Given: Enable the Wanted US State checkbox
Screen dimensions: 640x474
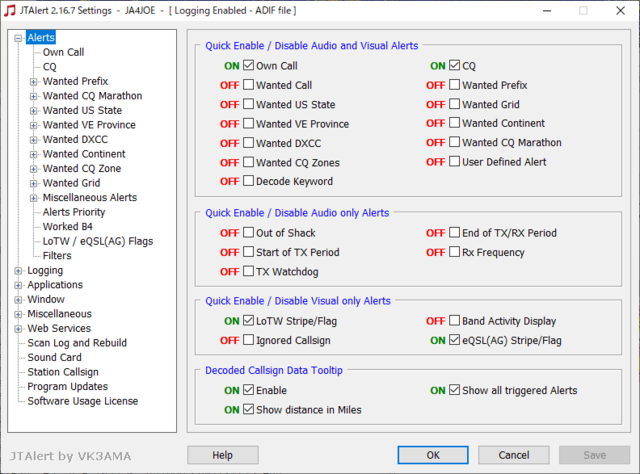Looking at the screenshot, I should point(249,104).
